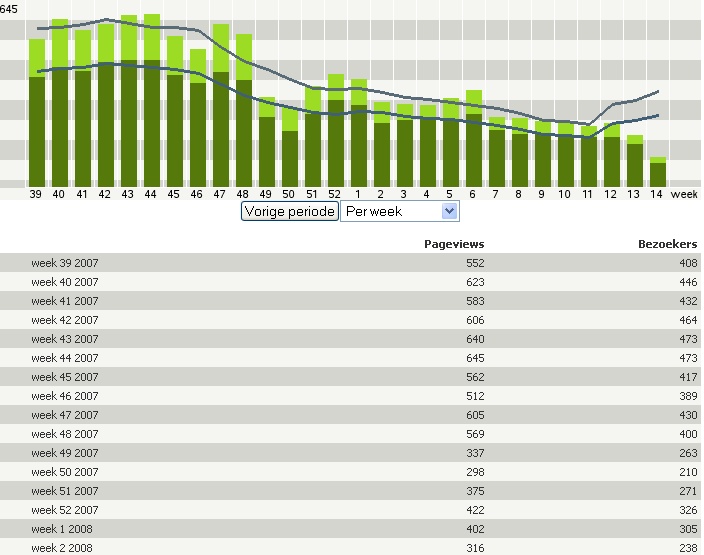Click the Bezoekers column header

click(667, 244)
